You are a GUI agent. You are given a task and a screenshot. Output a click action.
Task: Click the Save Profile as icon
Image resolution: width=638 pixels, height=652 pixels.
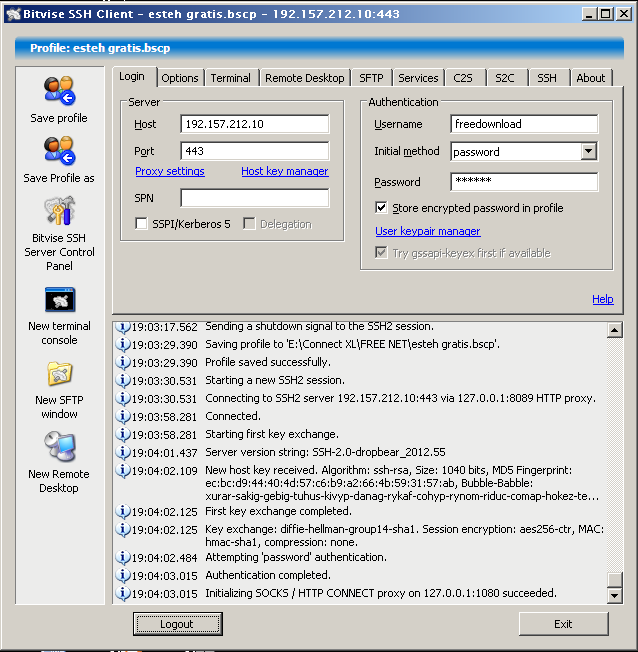(x=59, y=150)
